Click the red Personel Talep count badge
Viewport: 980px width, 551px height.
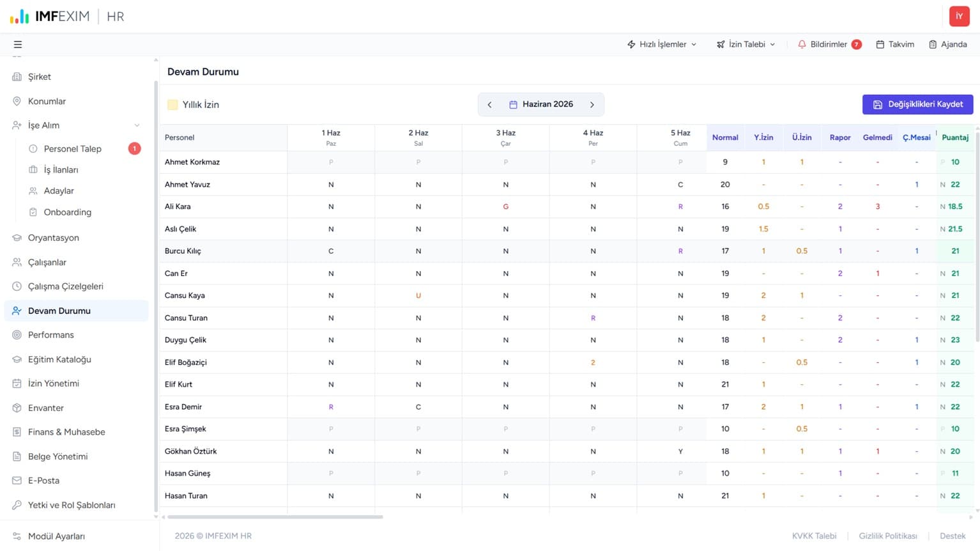tap(134, 149)
